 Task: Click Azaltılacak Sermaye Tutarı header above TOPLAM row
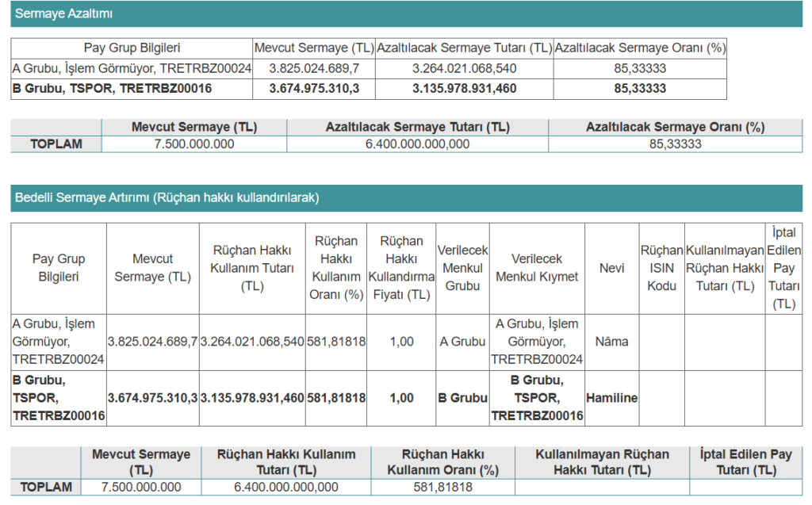tap(417, 127)
